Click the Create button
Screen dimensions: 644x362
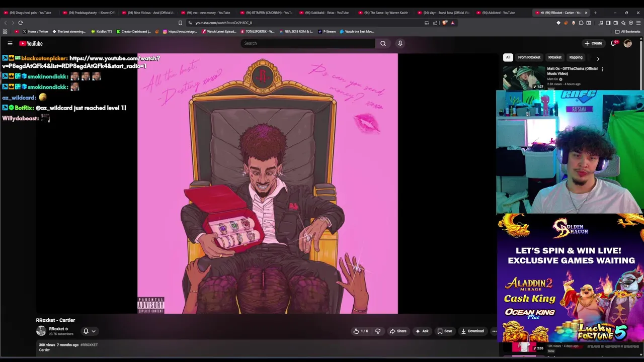(594, 43)
